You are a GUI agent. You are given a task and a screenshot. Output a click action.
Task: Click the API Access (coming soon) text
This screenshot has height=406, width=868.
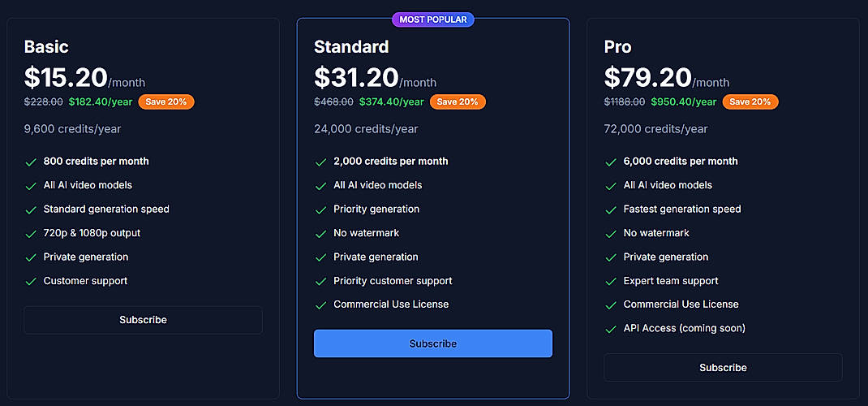(x=684, y=329)
